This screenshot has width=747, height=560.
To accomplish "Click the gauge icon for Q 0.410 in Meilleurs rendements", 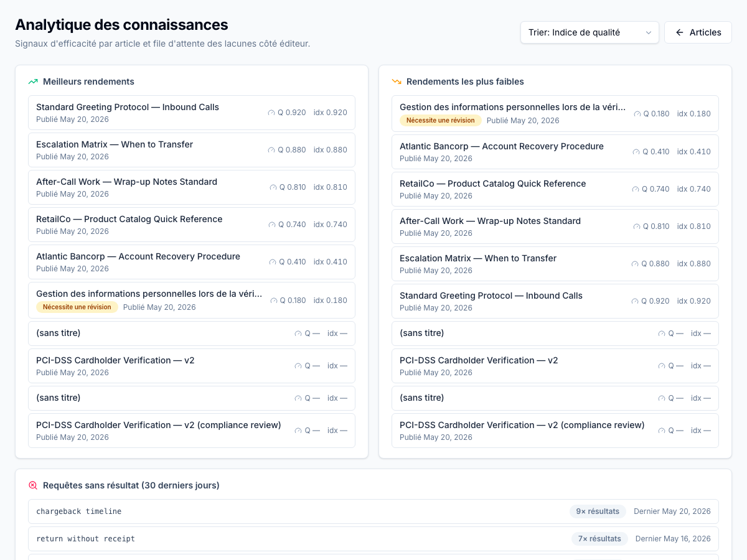I will click(x=273, y=262).
